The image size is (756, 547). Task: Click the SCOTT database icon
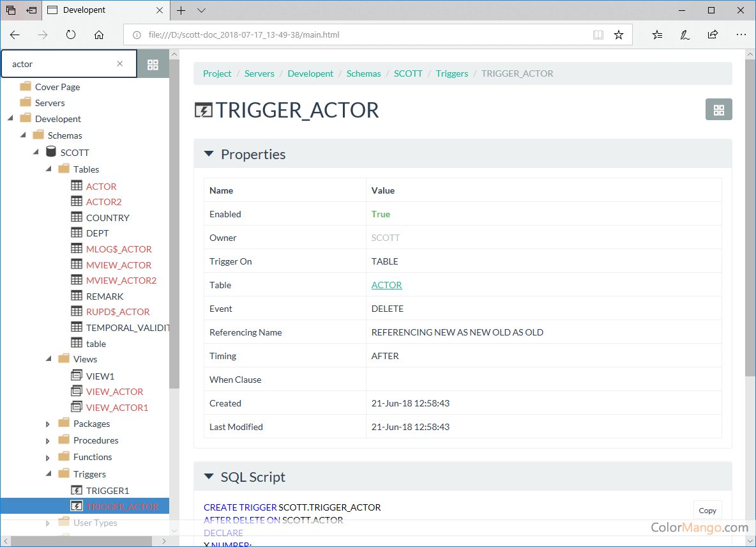[50, 151]
